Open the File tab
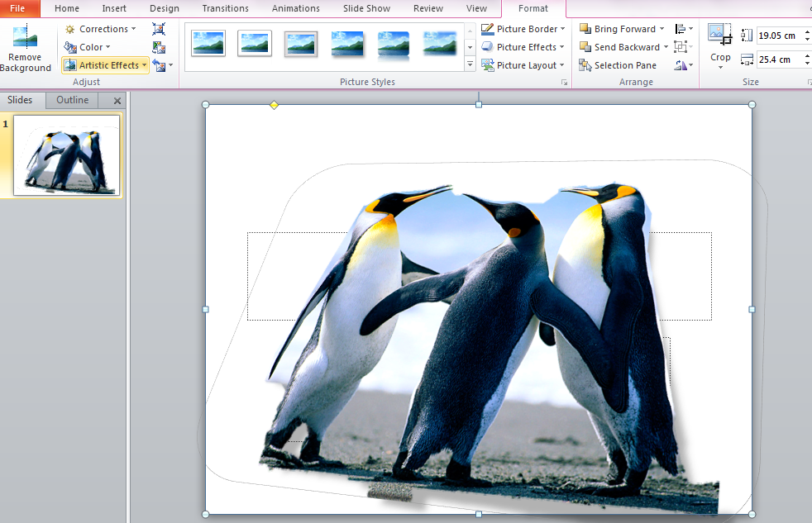 pyautogui.click(x=18, y=8)
